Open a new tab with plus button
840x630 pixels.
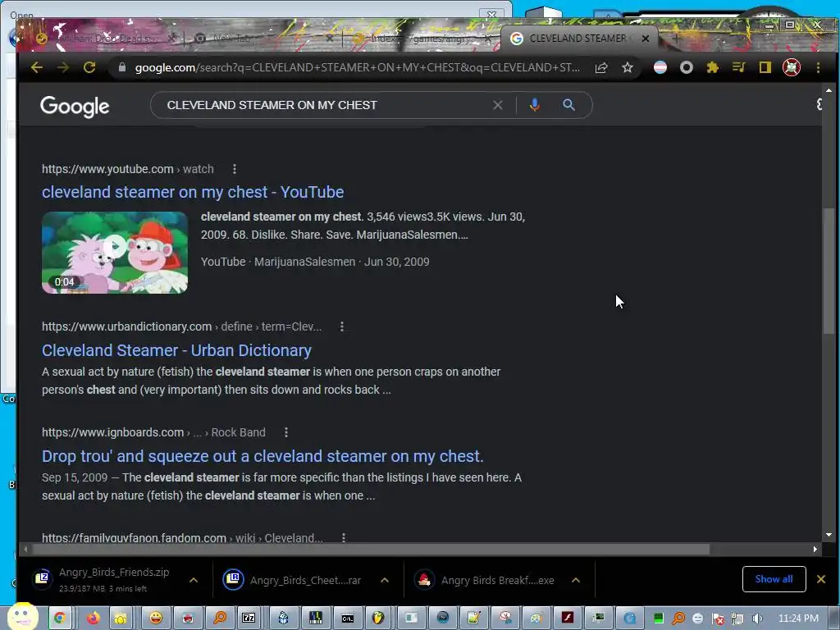(676, 39)
